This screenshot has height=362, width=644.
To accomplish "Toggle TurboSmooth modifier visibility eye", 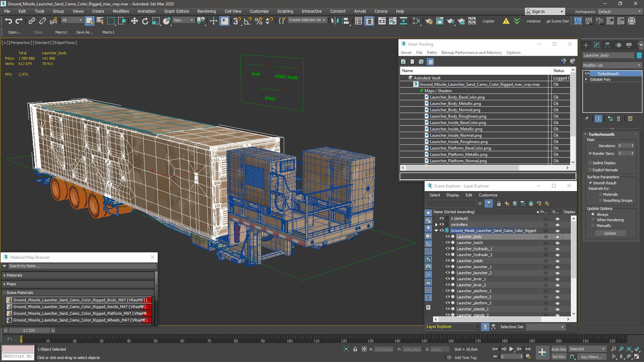I will click(x=587, y=74).
